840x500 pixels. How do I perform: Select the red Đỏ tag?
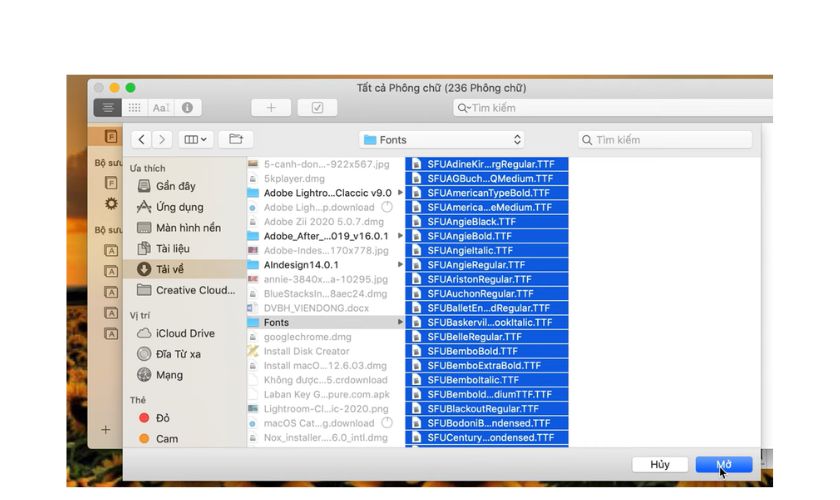coord(184,417)
